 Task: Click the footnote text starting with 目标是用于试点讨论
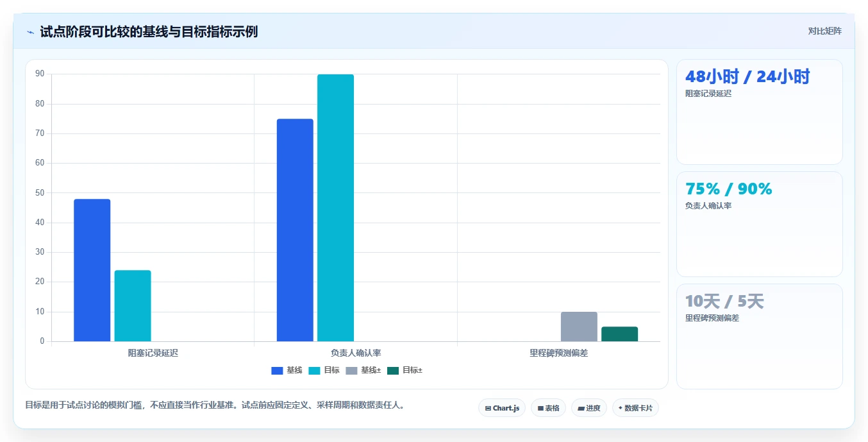point(215,405)
